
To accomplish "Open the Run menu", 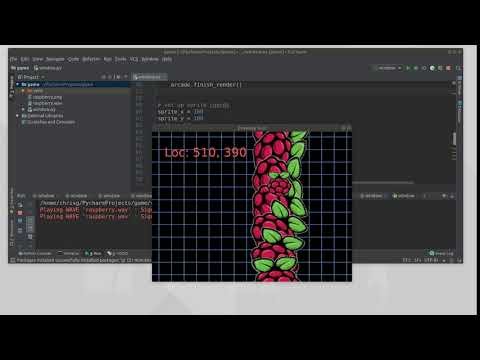I will click(107, 59).
